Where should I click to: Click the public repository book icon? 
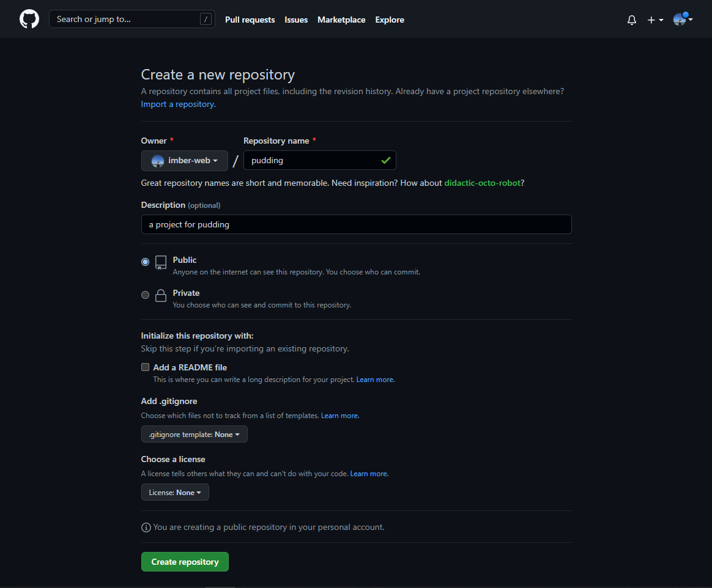tap(161, 263)
